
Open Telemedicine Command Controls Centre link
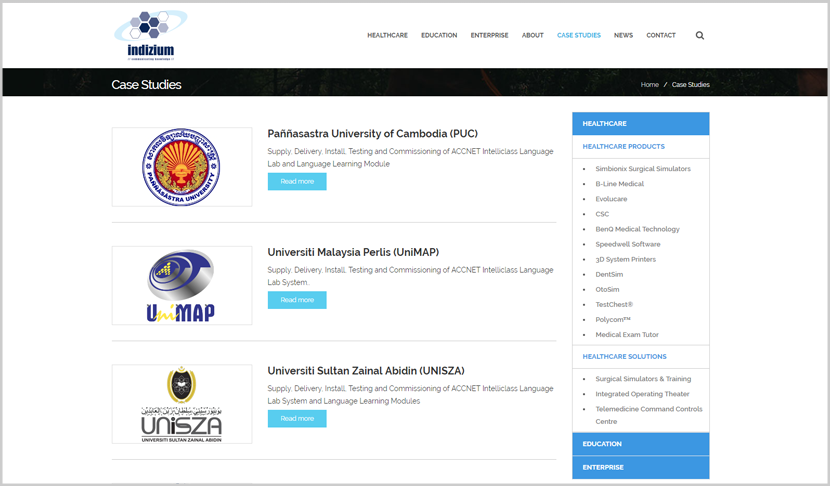point(648,415)
